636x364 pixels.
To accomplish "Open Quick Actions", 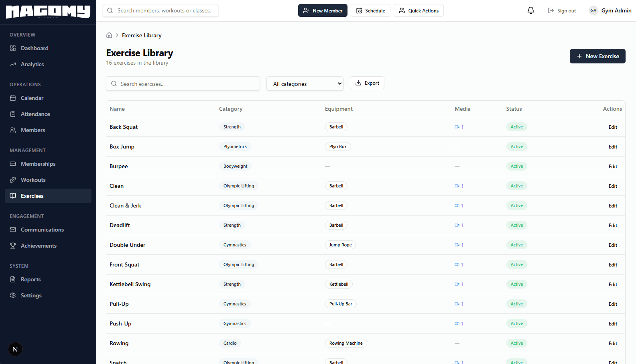I will [419, 10].
